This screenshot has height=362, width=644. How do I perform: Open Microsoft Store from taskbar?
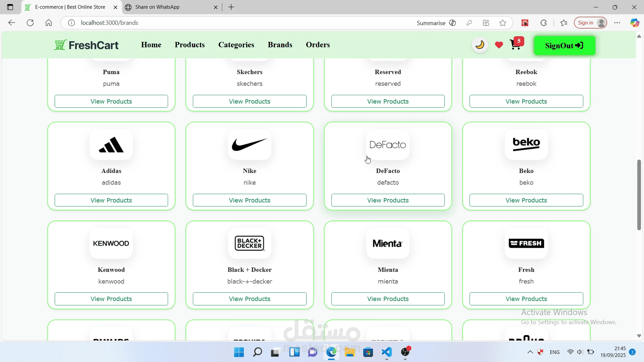[x=368, y=352]
